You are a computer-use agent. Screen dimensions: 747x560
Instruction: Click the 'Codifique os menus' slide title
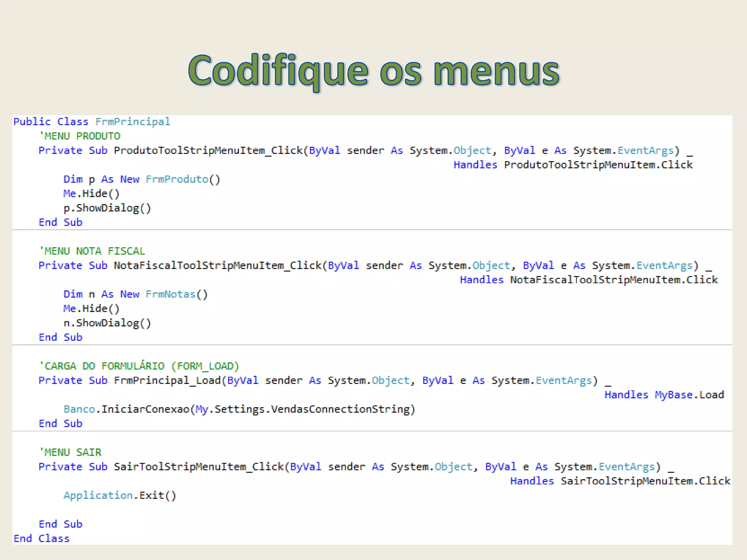(373, 71)
